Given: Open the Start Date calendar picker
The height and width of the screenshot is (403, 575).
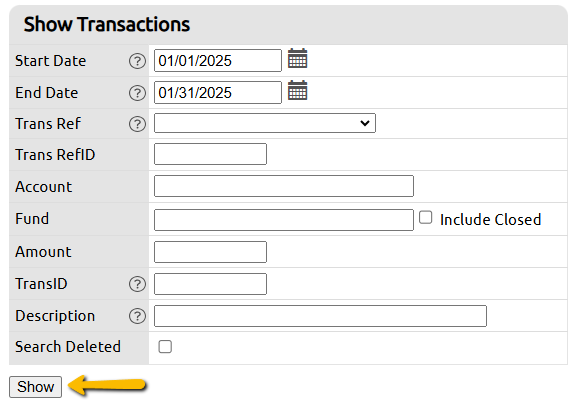Looking at the screenshot, I should [x=297, y=58].
